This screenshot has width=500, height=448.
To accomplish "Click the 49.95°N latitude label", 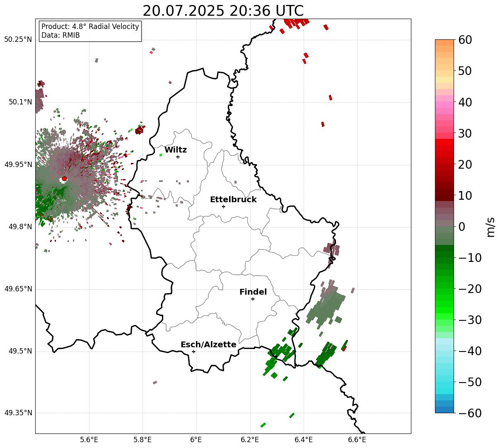I will click(18, 165).
